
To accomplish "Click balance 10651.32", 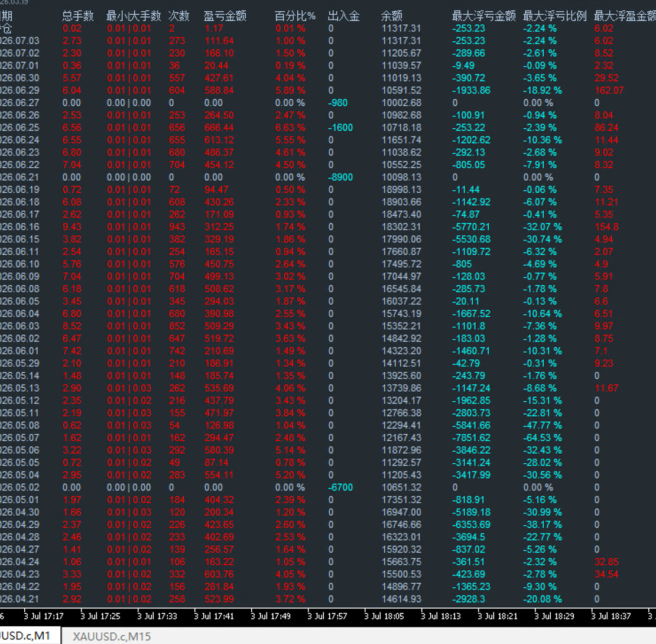I will [x=401, y=487].
